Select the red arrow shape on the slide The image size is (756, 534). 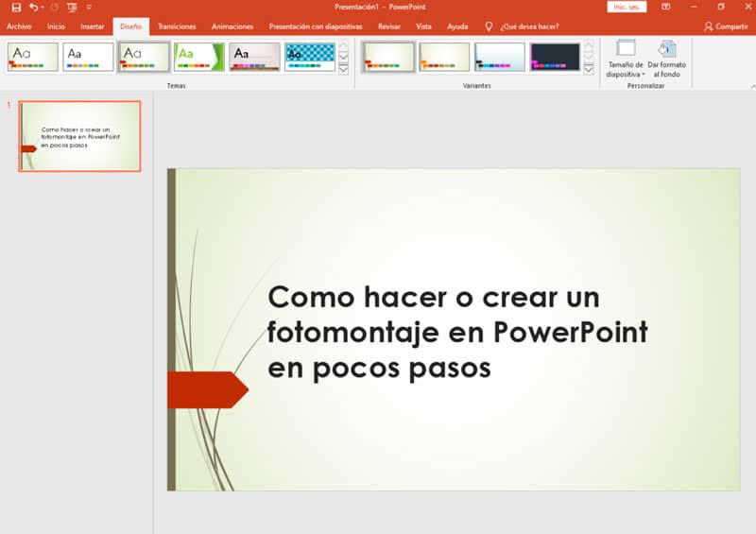[208, 389]
